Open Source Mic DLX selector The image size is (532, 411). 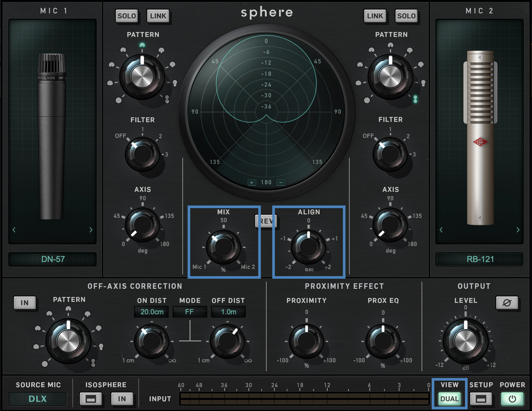[x=38, y=399]
